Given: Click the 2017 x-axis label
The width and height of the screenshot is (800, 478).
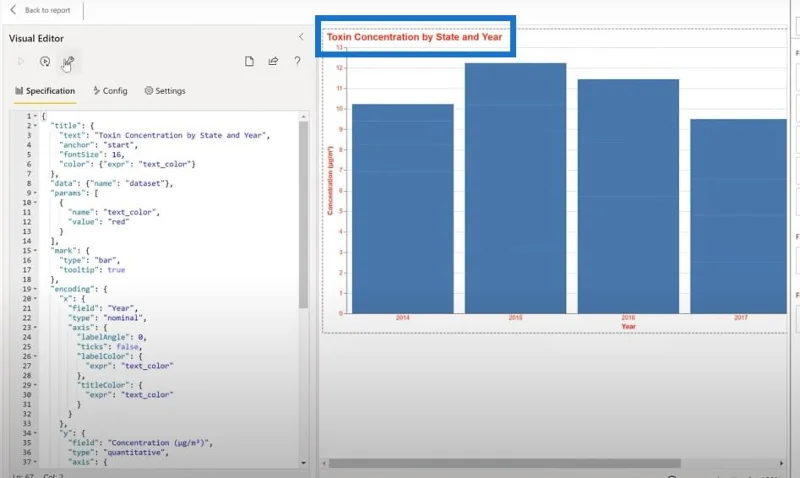Looking at the screenshot, I should tap(741, 317).
